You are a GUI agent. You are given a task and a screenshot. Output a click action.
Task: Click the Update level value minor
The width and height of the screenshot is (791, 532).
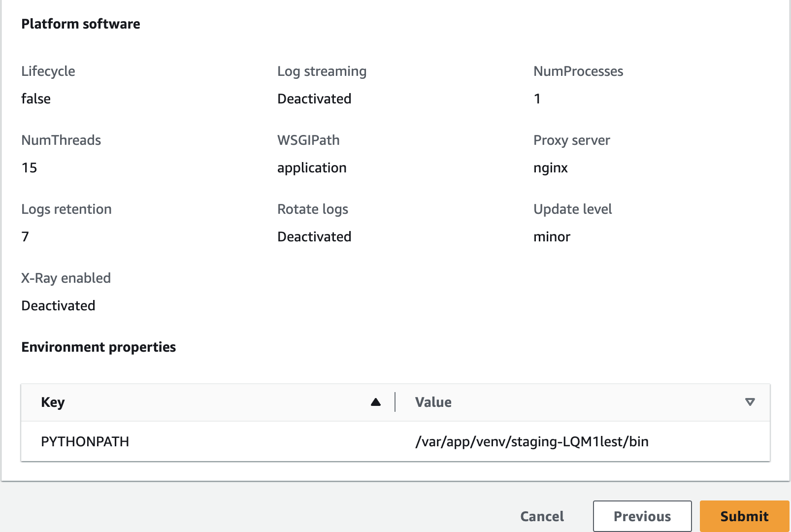tap(552, 237)
